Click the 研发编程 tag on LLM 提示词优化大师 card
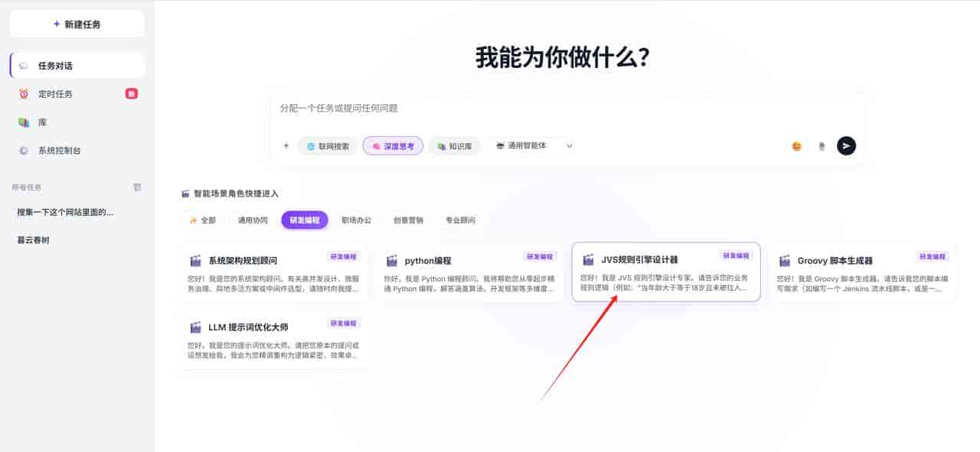The width and height of the screenshot is (980, 452). pos(344,324)
